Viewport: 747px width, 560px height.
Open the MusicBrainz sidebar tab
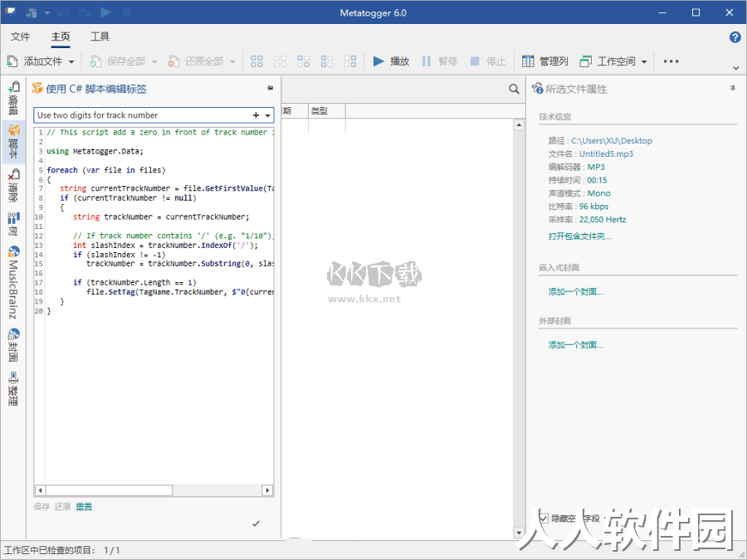(x=13, y=282)
